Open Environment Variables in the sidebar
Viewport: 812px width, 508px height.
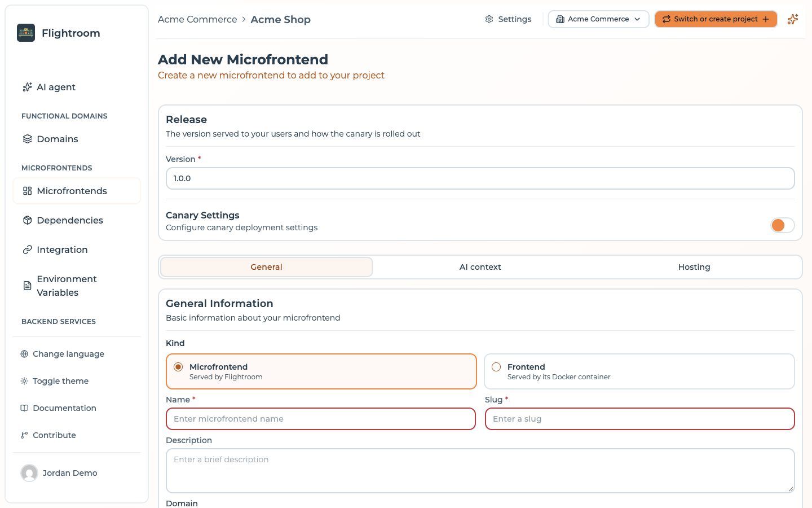77,286
